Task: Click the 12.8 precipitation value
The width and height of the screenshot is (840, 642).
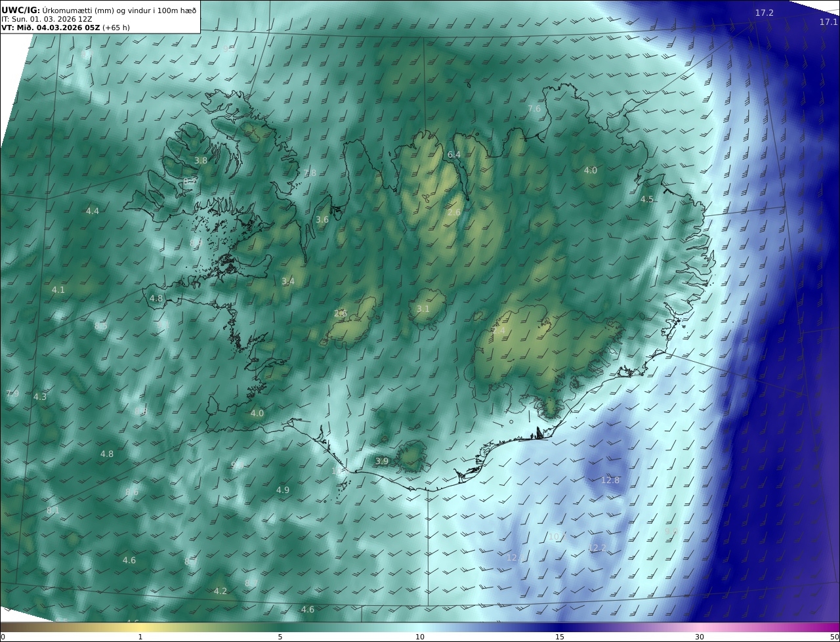Action: coord(610,481)
